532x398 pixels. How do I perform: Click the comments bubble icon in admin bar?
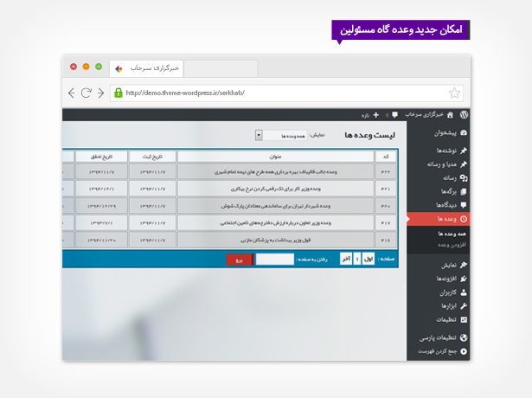coord(394,114)
